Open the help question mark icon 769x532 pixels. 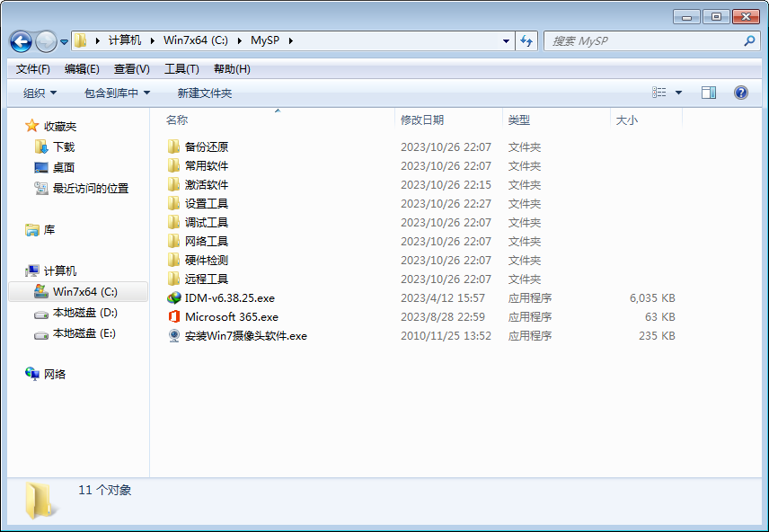click(741, 93)
